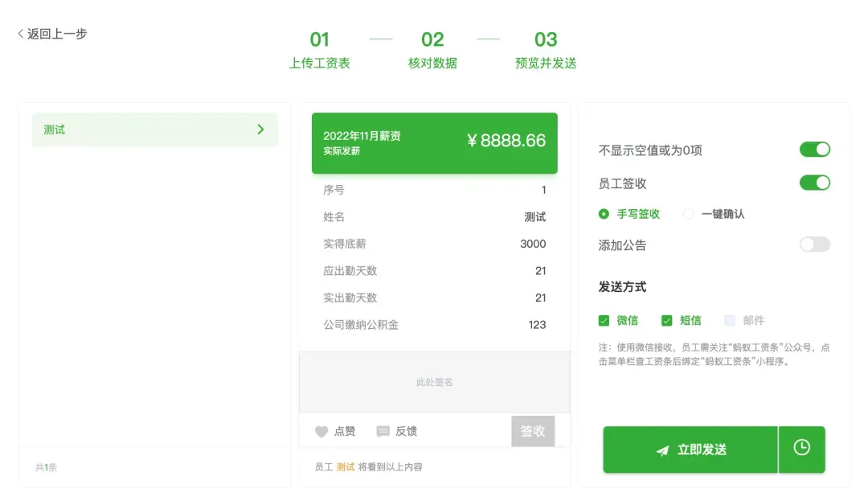
Task: Select the 一键确认 radio option
Action: [688, 214]
